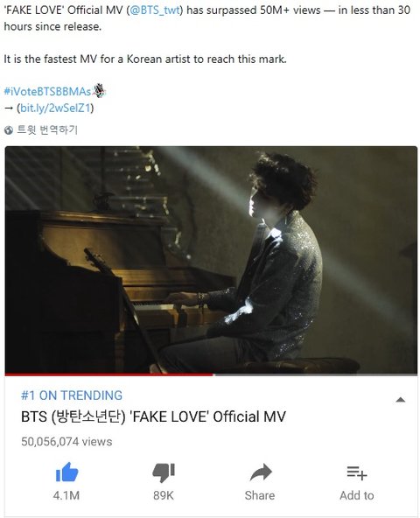Click the microphone emoji after the hashtag

tap(99, 91)
